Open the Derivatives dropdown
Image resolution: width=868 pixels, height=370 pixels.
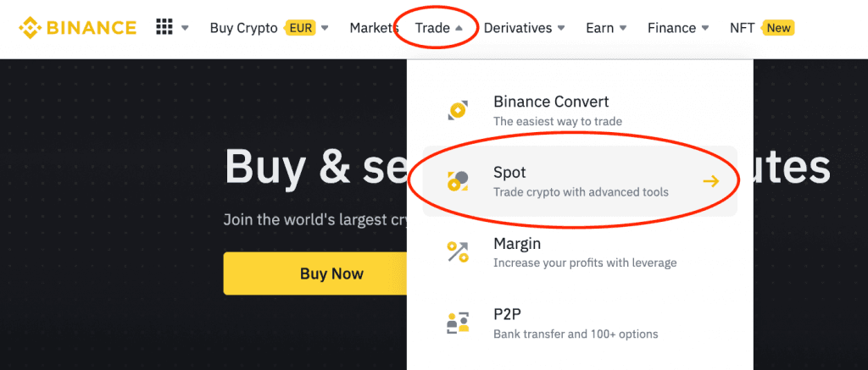[x=524, y=28]
